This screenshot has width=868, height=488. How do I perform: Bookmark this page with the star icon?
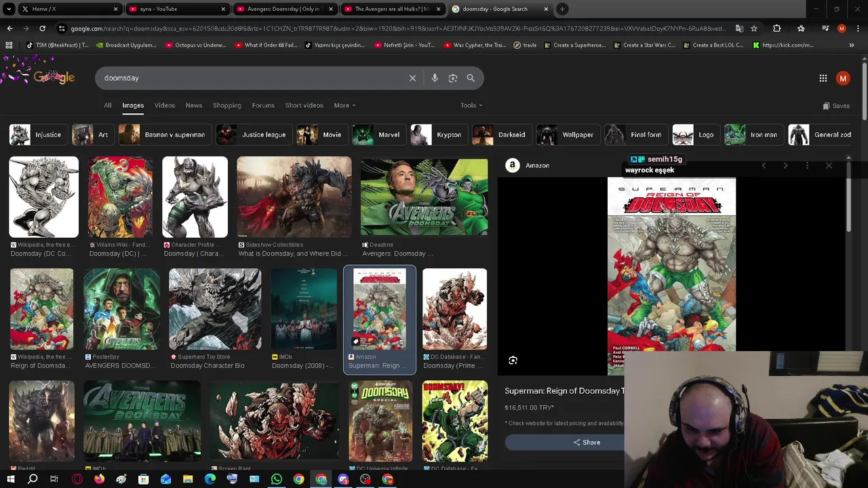(x=754, y=28)
